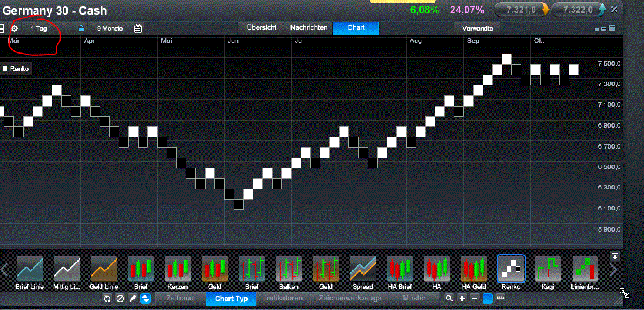The width and height of the screenshot is (644, 310).
Task: Toggle the blue crosshair icon
Action: (x=487, y=299)
